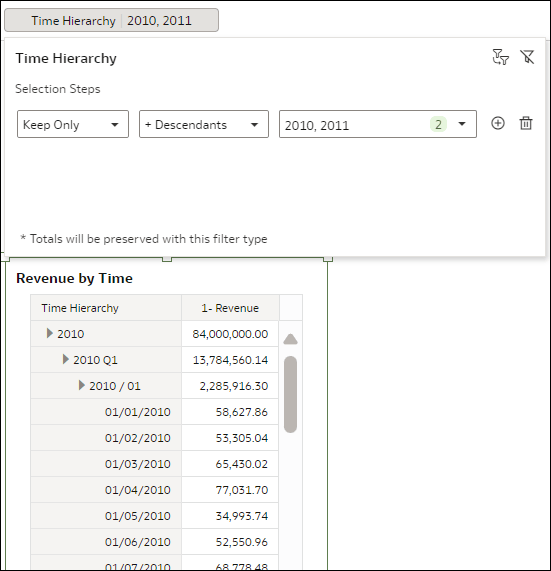Click the Revenue by Time title
Screen dimensions: 551x571
coord(74,278)
